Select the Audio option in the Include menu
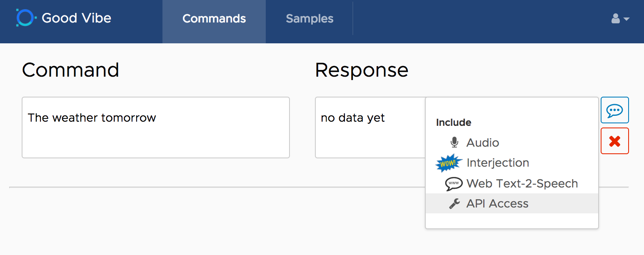The image size is (644, 255). (x=483, y=142)
